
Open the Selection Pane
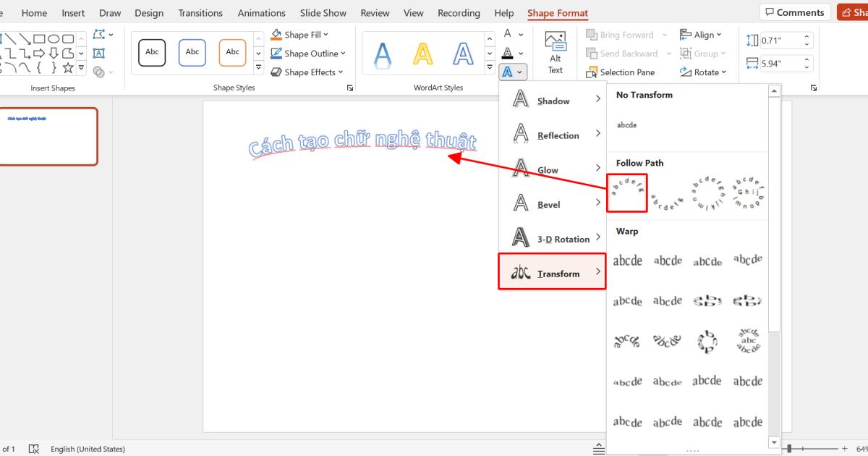click(622, 72)
